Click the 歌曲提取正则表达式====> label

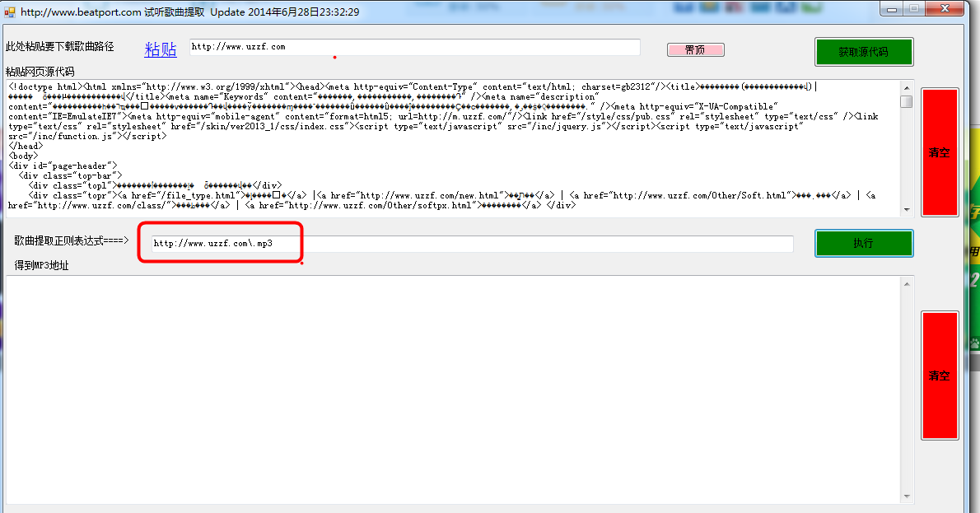click(72, 240)
